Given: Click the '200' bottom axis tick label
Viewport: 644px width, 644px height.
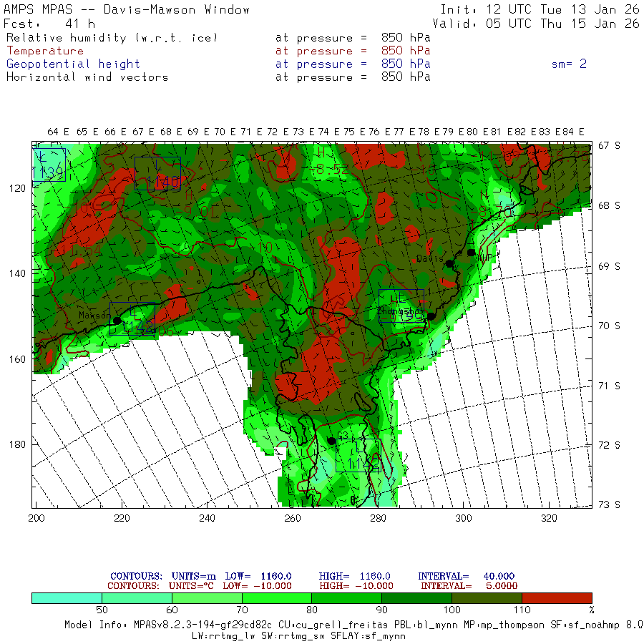Looking at the screenshot, I should point(36,518).
